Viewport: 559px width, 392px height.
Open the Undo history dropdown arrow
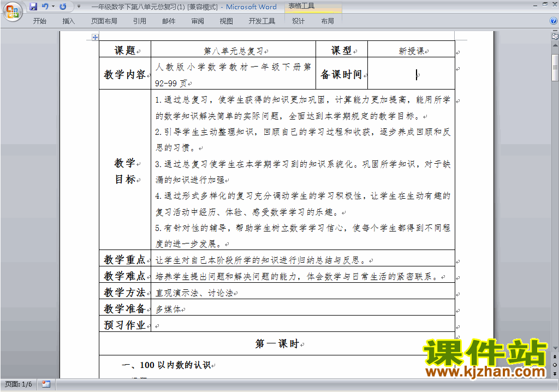coord(53,7)
